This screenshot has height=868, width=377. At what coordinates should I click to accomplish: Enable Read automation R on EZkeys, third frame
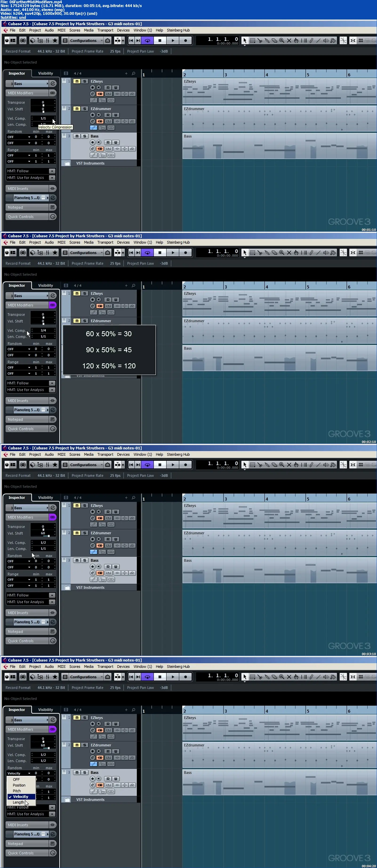(108, 512)
